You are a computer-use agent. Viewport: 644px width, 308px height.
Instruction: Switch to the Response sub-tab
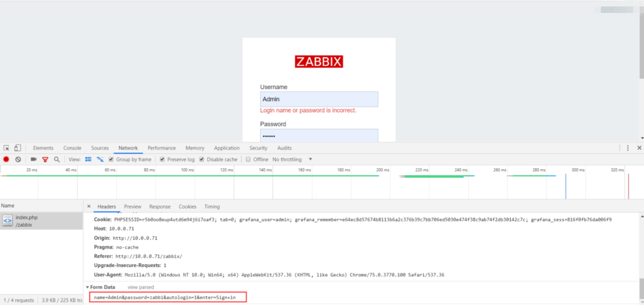pos(160,207)
